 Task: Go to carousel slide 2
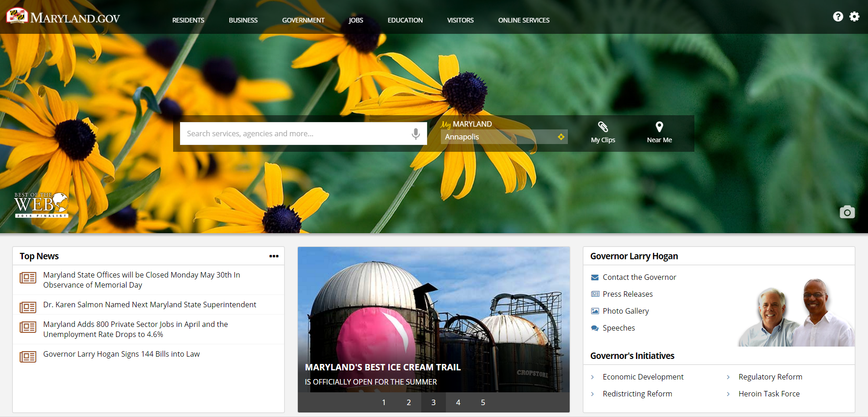(x=409, y=402)
